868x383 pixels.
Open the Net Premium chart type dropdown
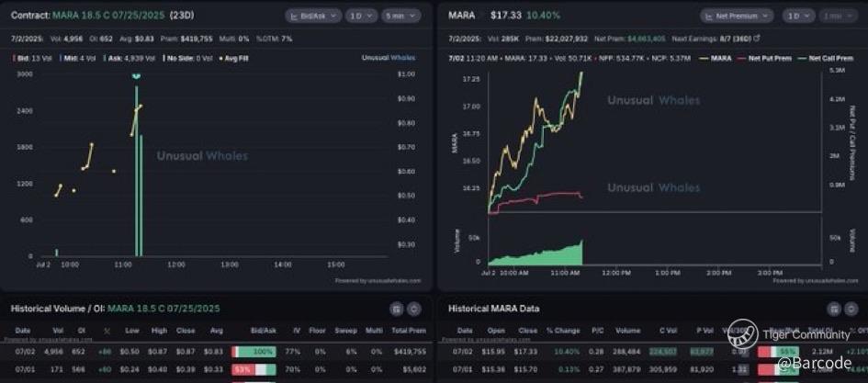[738, 16]
